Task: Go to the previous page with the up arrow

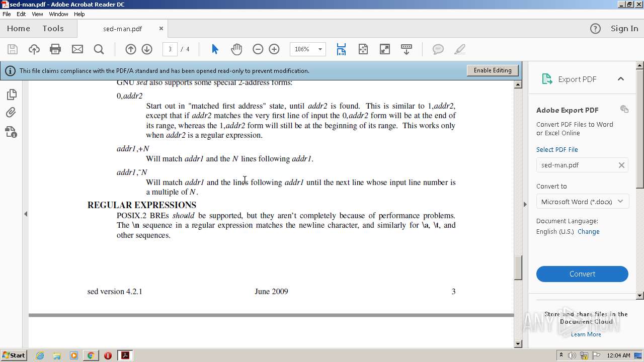Action: [x=131, y=49]
